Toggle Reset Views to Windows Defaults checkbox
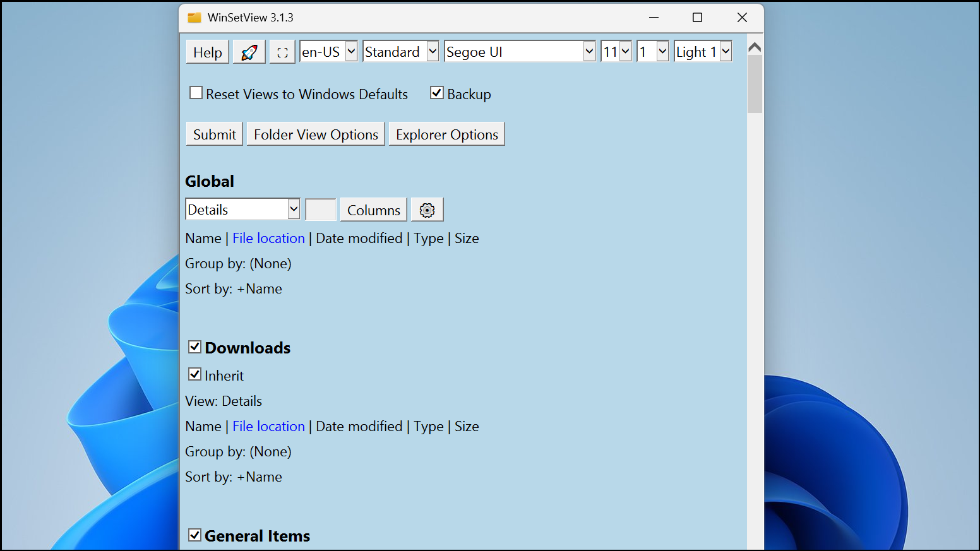This screenshot has height=551, width=980. point(196,93)
